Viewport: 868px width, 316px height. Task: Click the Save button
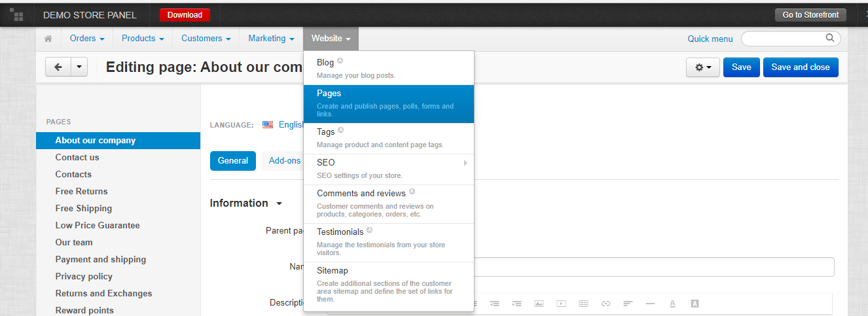[742, 67]
